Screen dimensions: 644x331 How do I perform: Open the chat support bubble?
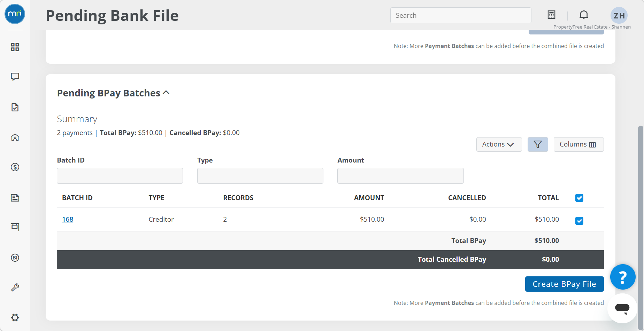click(622, 308)
